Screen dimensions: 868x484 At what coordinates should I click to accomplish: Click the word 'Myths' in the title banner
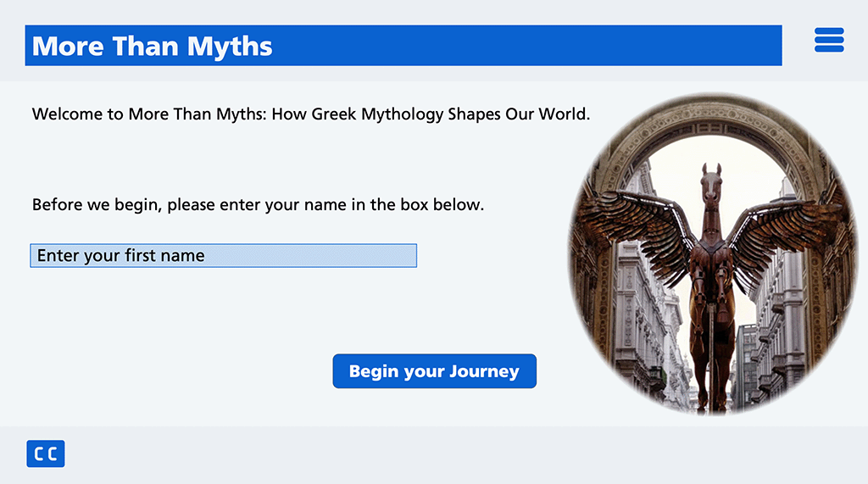[x=230, y=46]
